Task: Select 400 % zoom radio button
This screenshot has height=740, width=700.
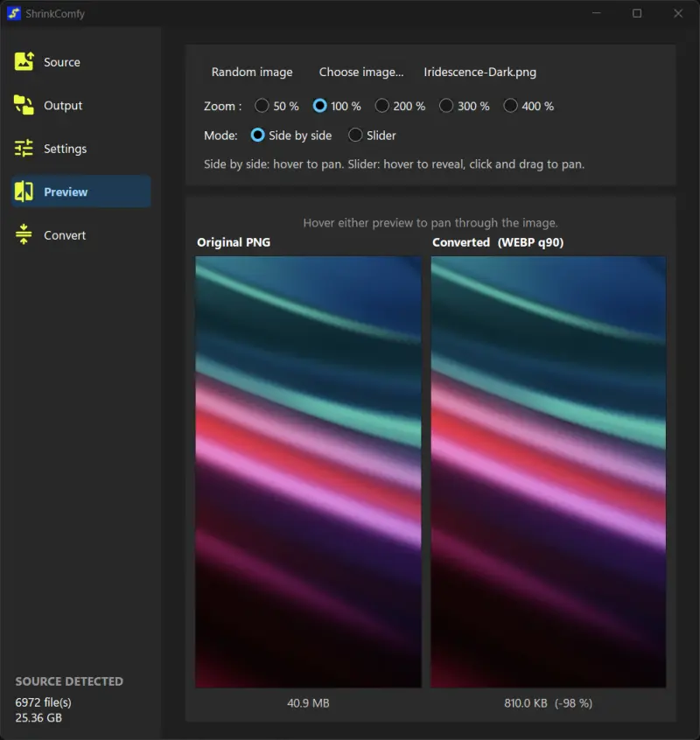Action: point(510,106)
